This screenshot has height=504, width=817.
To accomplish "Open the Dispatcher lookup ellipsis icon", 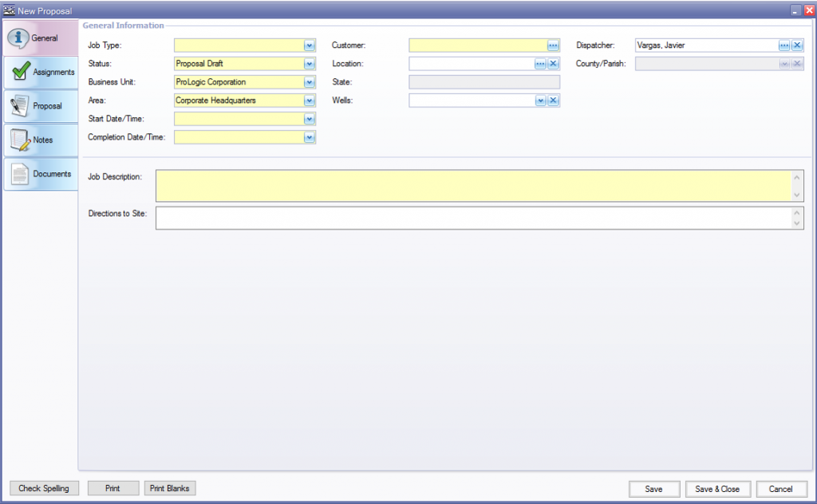I will click(784, 45).
